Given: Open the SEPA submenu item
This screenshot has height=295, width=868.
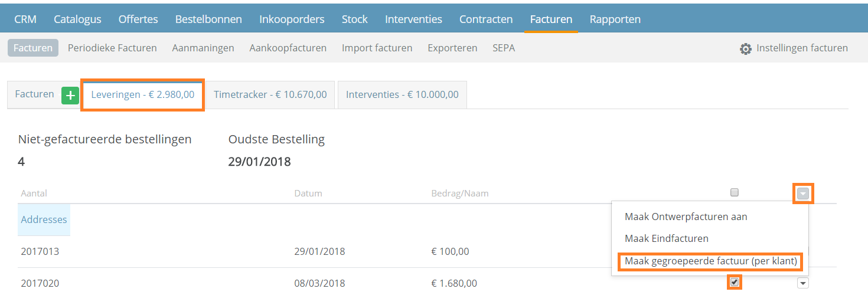Looking at the screenshot, I should pyautogui.click(x=504, y=48).
